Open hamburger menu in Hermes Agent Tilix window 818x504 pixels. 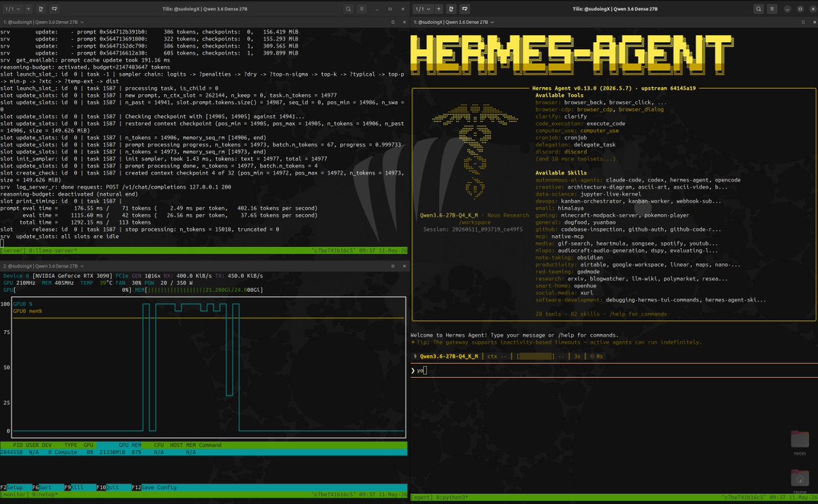pyautogui.click(x=772, y=9)
